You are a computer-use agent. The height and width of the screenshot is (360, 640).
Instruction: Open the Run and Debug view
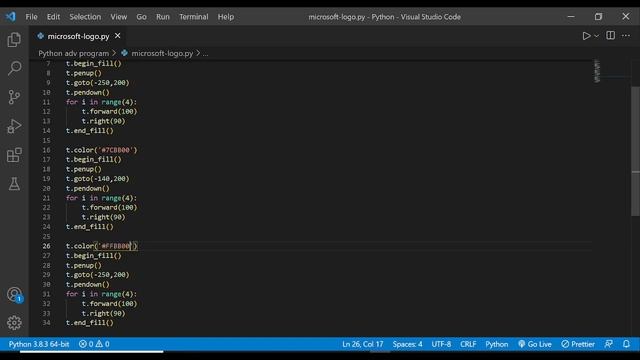14,126
